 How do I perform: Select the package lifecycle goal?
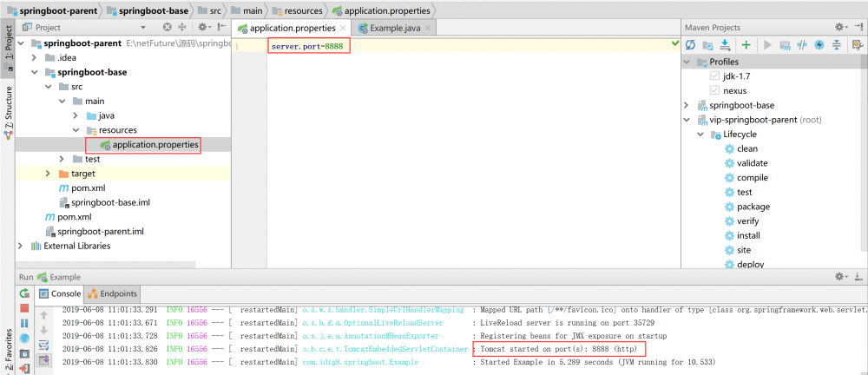[x=753, y=206]
